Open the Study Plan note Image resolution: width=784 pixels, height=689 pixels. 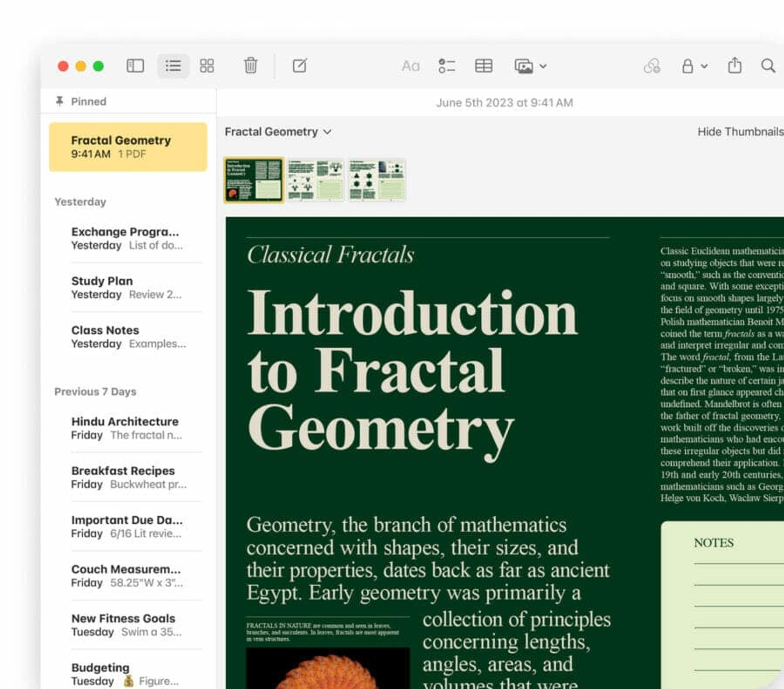pyautogui.click(x=128, y=287)
